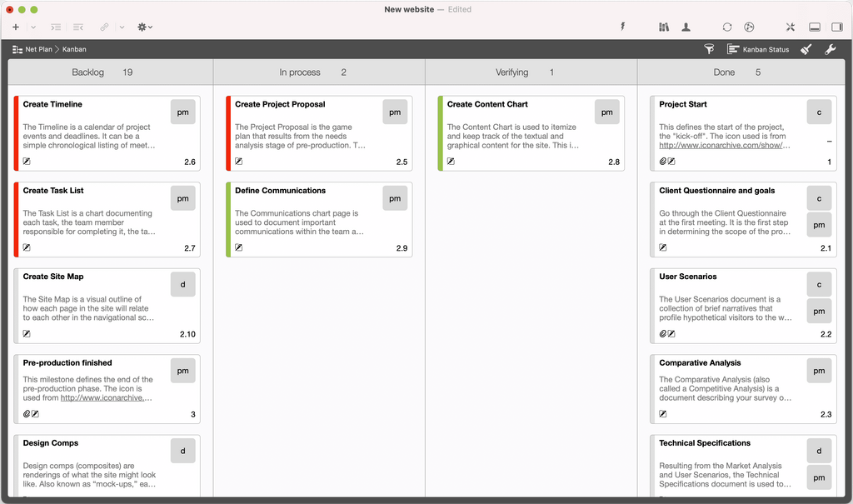
Task: Open the gear actions dropdown
Action: click(145, 27)
